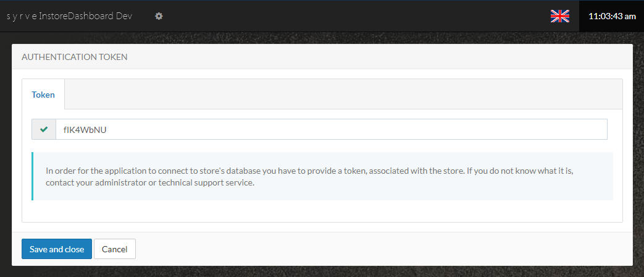Click the Cancel button
644x277 pixels.
(114, 249)
